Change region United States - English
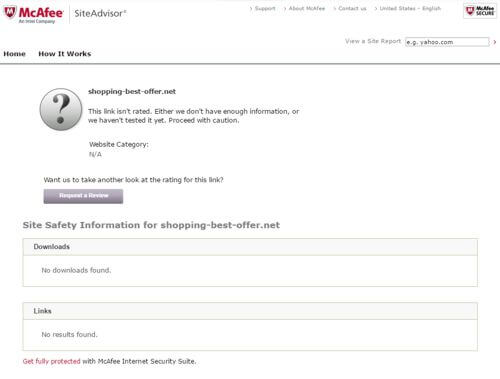 point(410,8)
